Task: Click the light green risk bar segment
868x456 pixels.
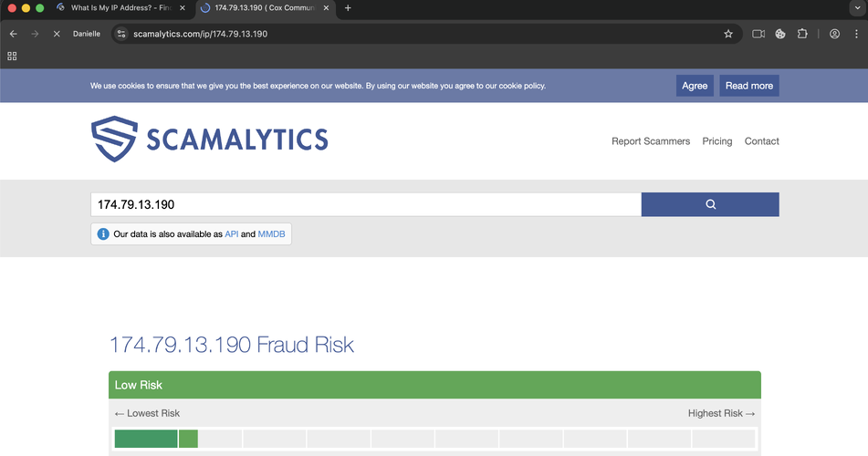Action: [188, 439]
